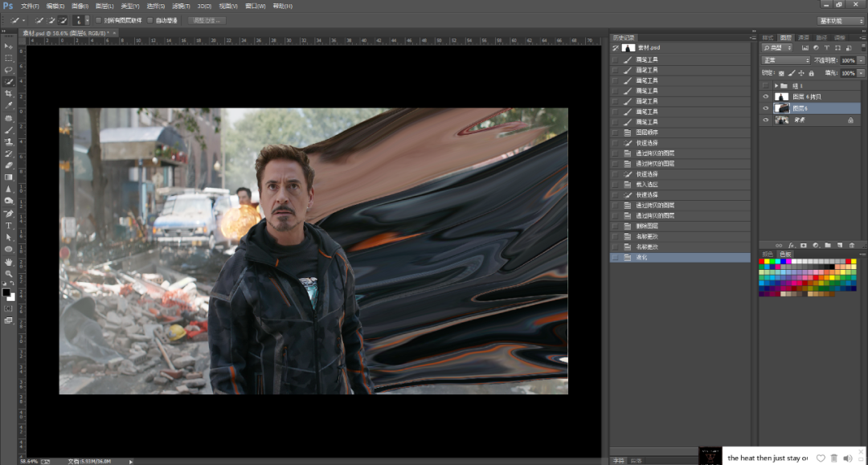Hide the 图层 6 拷贝 layer
The image size is (868, 465).
(766, 96)
